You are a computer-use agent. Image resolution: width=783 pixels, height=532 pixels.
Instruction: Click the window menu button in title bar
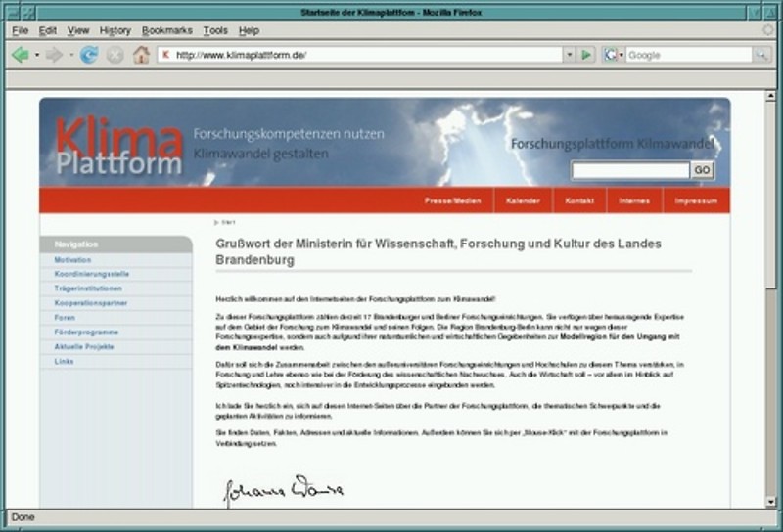point(12,12)
